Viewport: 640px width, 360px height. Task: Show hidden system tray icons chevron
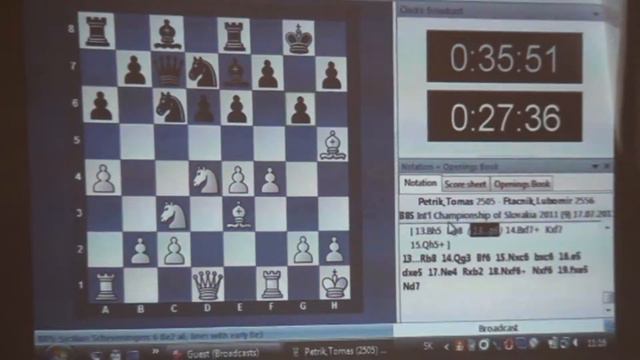446,347
